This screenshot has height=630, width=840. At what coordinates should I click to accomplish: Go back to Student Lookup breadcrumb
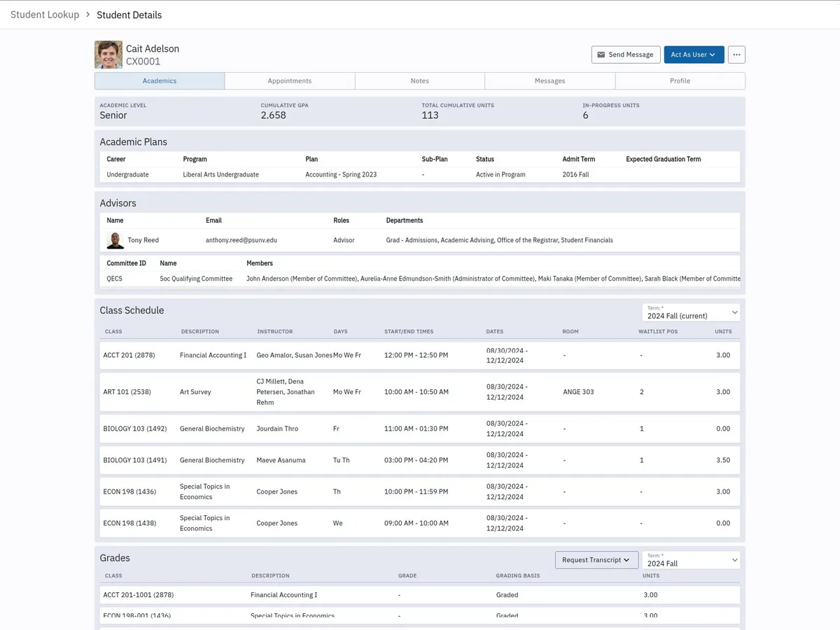(45, 15)
